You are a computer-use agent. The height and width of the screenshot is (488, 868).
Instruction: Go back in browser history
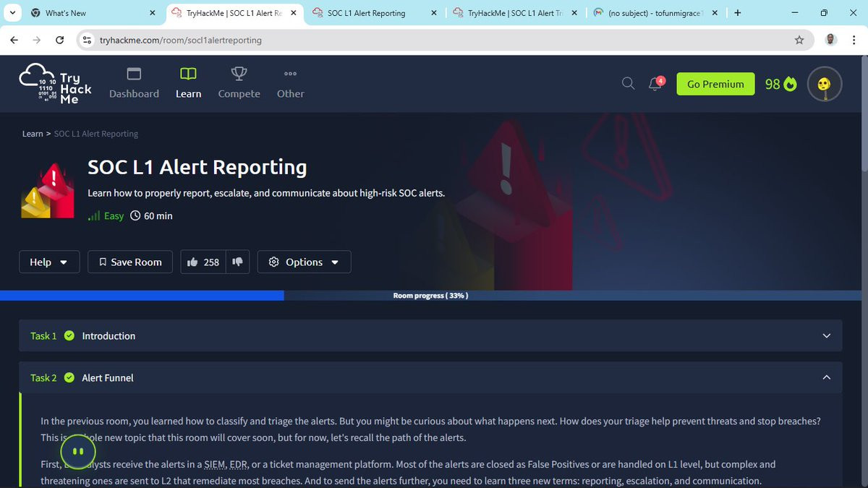click(14, 40)
